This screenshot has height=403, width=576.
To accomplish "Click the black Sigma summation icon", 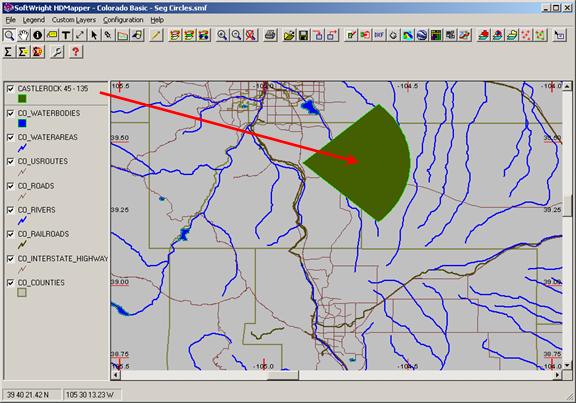I will point(8,52).
